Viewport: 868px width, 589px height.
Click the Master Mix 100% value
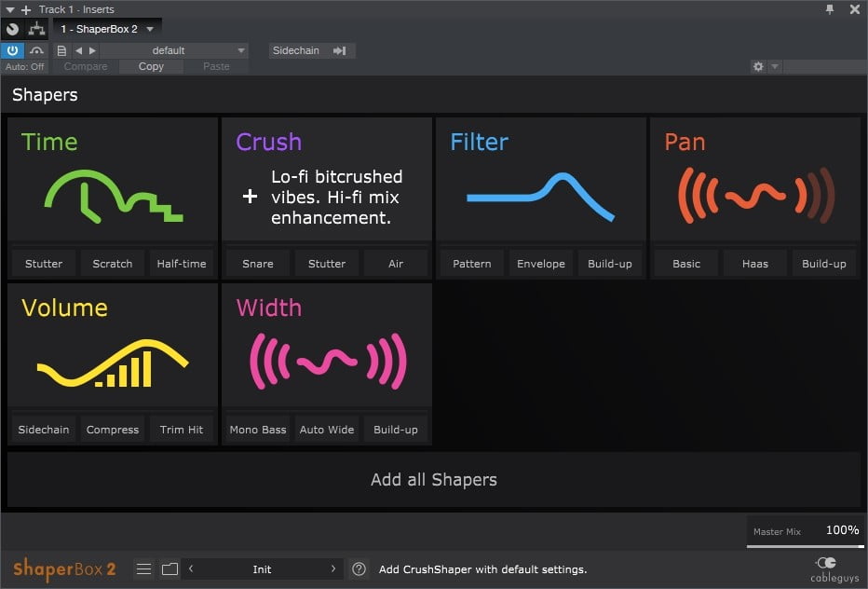tap(842, 530)
